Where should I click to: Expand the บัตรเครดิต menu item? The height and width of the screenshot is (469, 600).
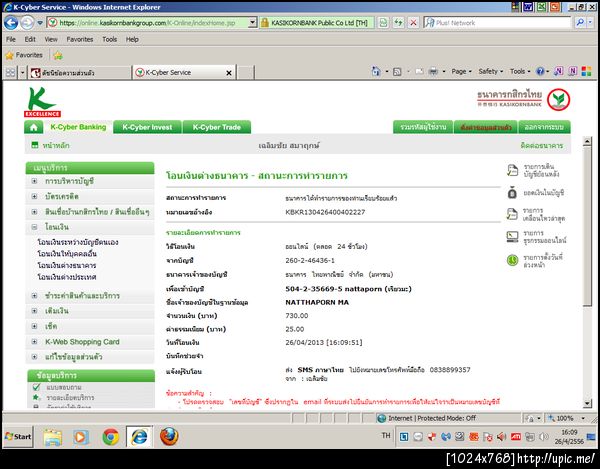[34, 196]
